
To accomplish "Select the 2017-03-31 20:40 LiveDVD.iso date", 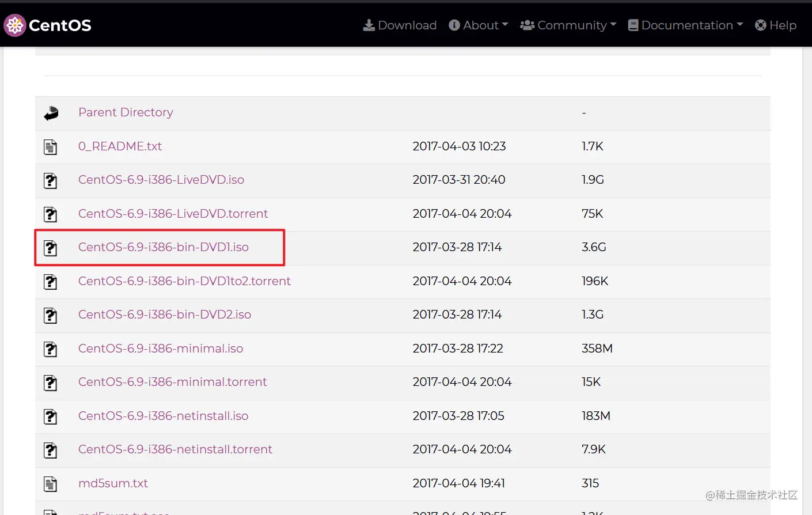I will tap(459, 180).
